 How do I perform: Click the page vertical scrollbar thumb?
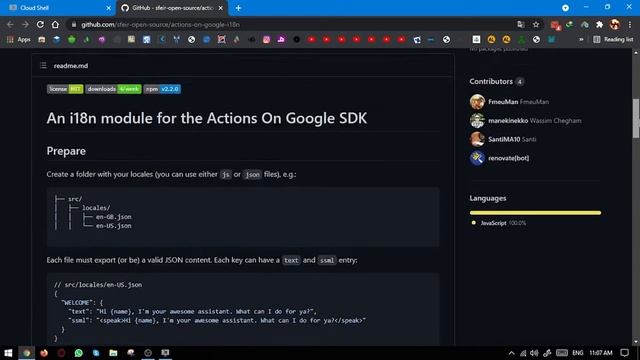[636, 118]
